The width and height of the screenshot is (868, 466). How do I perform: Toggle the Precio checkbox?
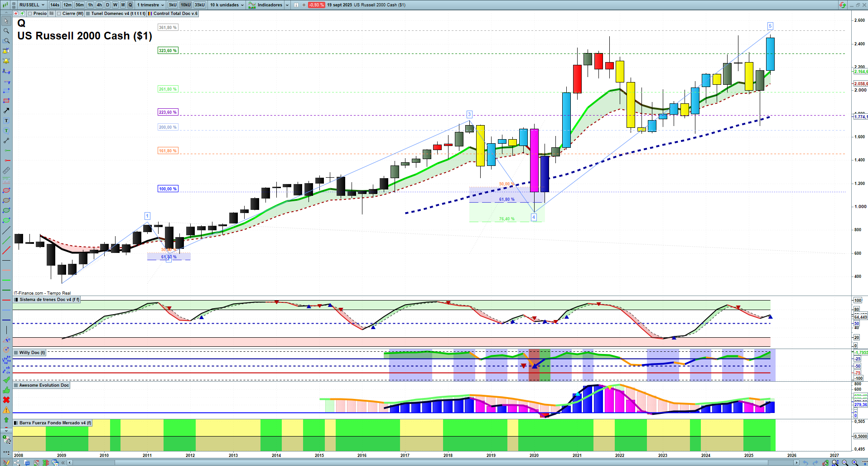pyautogui.click(x=30, y=14)
